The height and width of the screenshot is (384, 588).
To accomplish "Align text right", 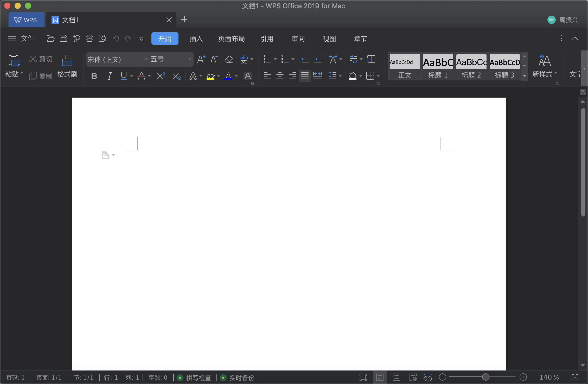I will [292, 76].
